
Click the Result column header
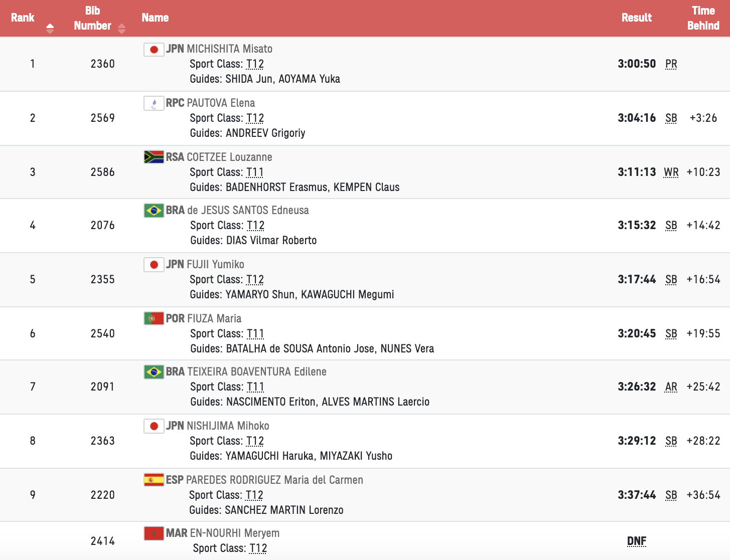click(636, 18)
